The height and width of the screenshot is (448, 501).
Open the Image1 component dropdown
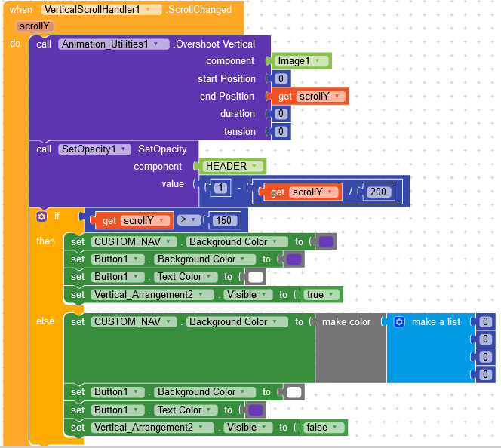coord(319,61)
